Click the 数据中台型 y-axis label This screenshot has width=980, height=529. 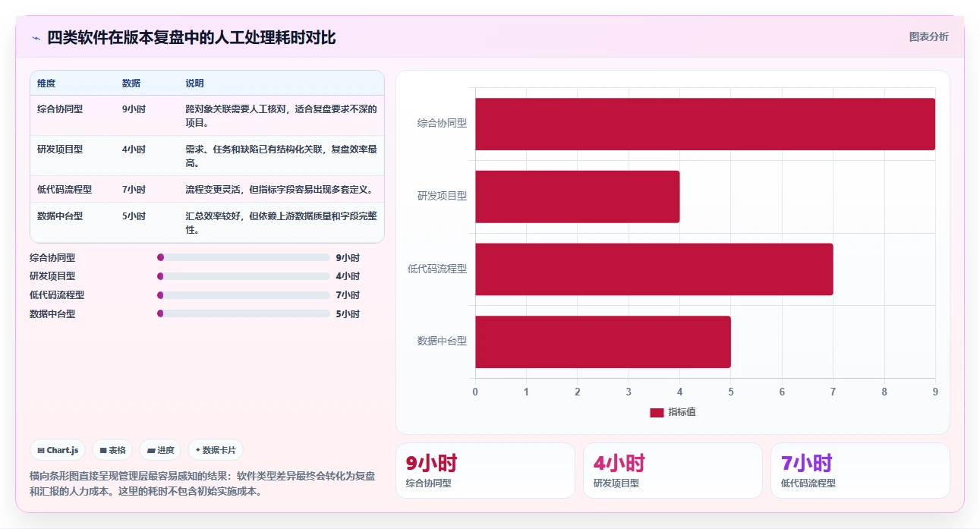pos(442,342)
